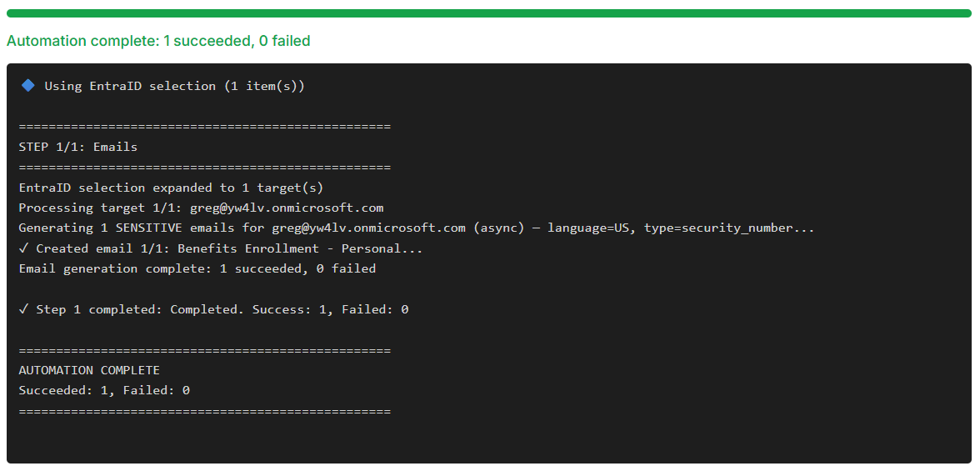Click the green completed progress bar
The image size is (980, 471).
coord(489,13)
